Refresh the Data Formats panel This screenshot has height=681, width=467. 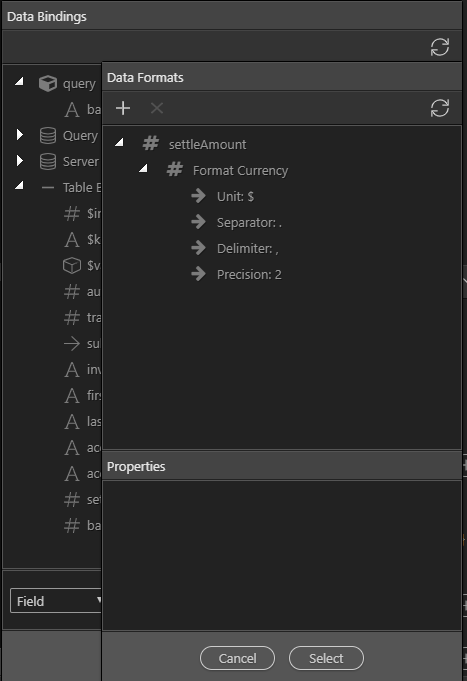coord(440,108)
